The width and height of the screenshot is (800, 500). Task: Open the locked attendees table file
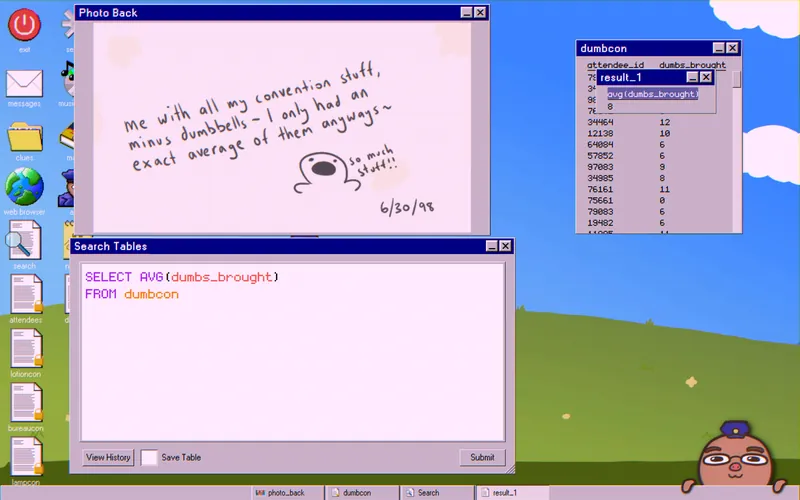click(27, 294)
